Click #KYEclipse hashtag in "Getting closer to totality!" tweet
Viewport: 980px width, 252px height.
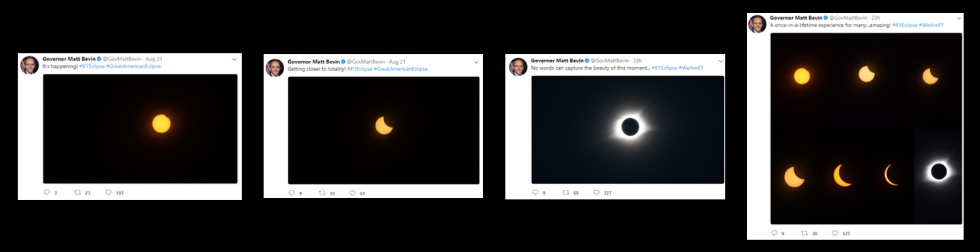coord(360,68)
